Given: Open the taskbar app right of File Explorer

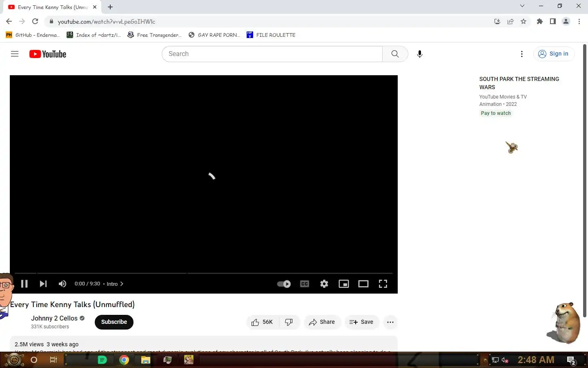Looking at the screenshot, I should click(x=167, y=360).
